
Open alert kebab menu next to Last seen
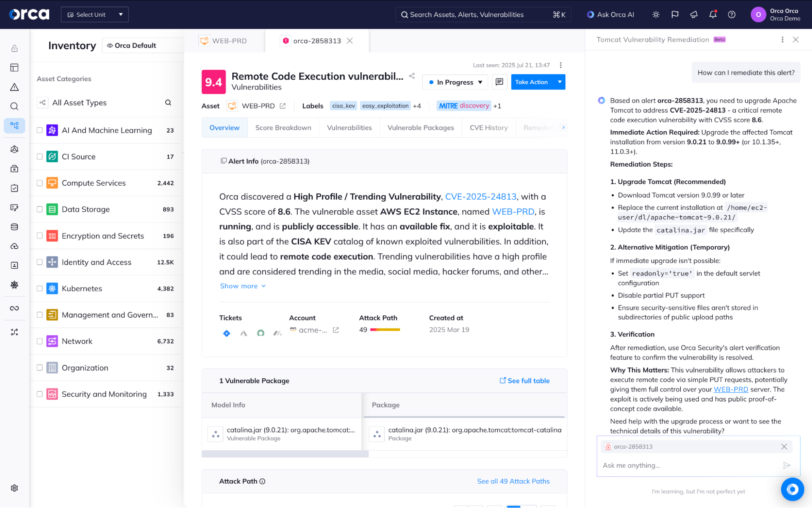pos(561,65)
